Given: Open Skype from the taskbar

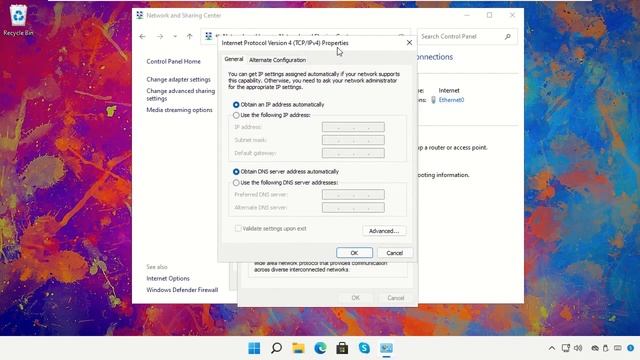Looking at the screenshot, I should tap(364, 348).
